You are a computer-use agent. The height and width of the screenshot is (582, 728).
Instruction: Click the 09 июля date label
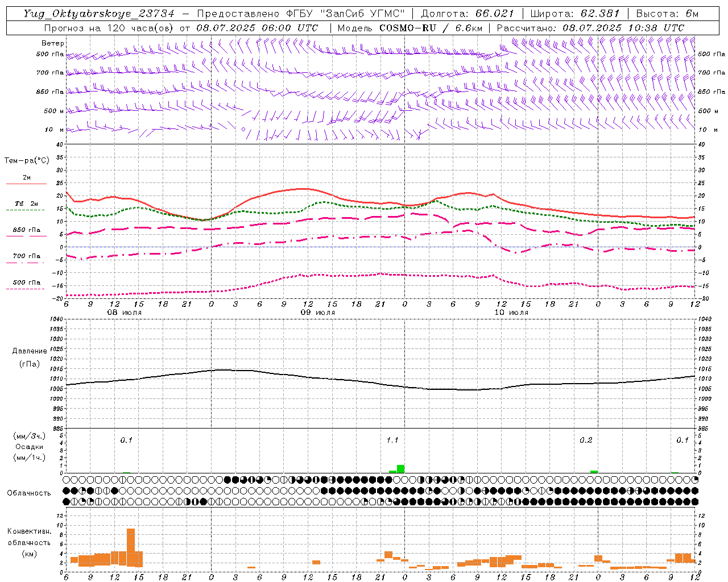coord(318,313)
